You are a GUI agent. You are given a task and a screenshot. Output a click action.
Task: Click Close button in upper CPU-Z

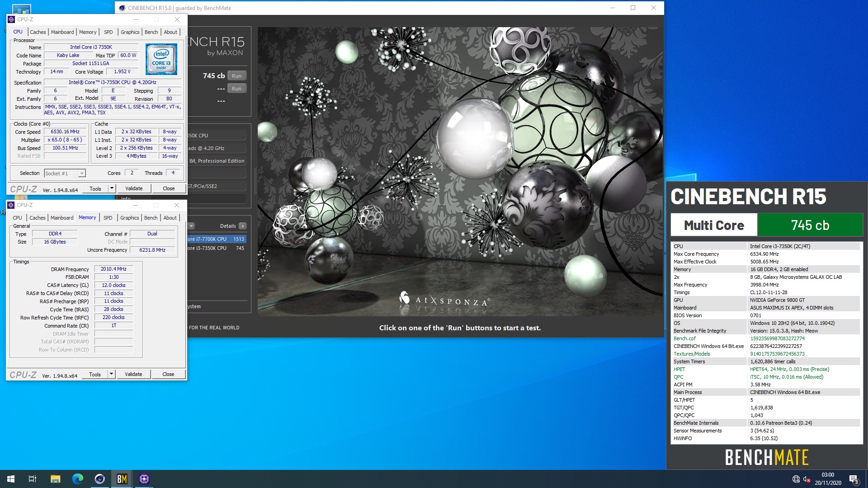[x=169, y=188]
